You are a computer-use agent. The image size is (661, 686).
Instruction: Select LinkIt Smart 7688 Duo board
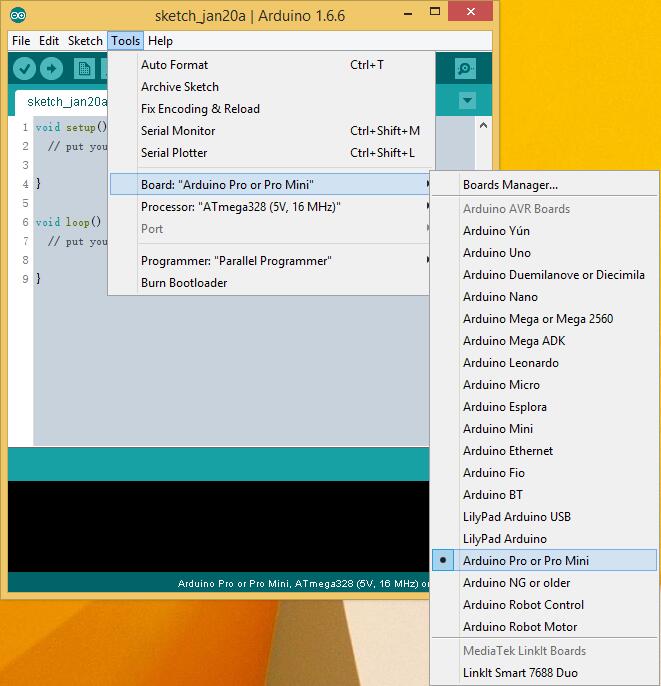[x=544, y=672]
